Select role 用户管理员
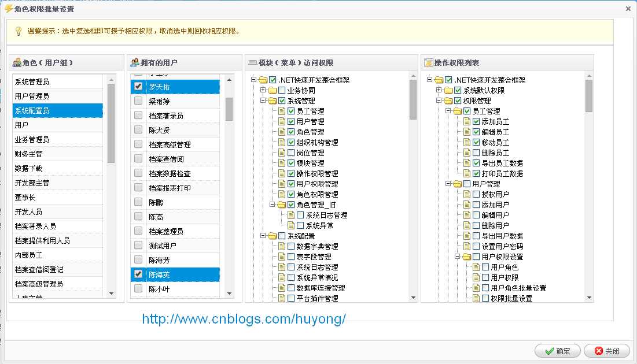 [x=58, y=96]
